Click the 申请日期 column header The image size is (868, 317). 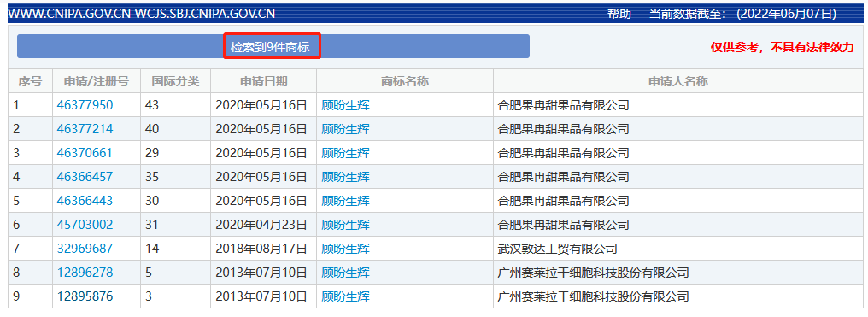(x=263, y=81)
